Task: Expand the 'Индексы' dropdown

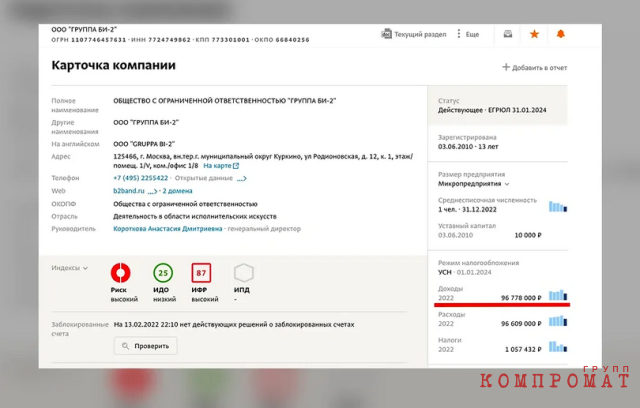Action: (x=69, y=268)
